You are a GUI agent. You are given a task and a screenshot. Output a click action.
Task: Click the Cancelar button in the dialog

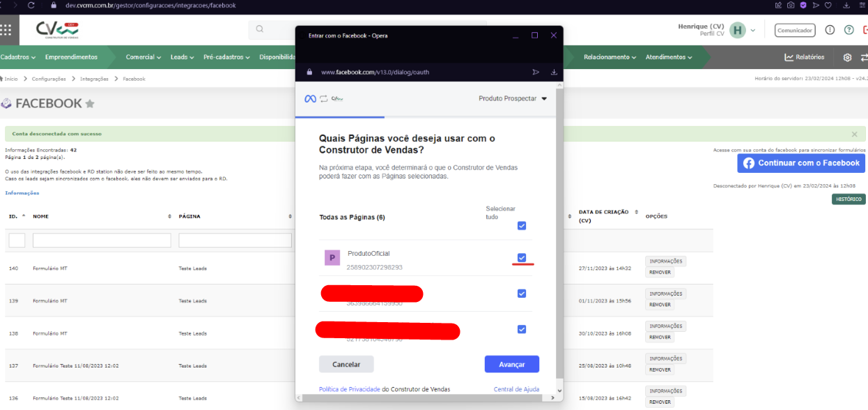click(x=346, y=364)
